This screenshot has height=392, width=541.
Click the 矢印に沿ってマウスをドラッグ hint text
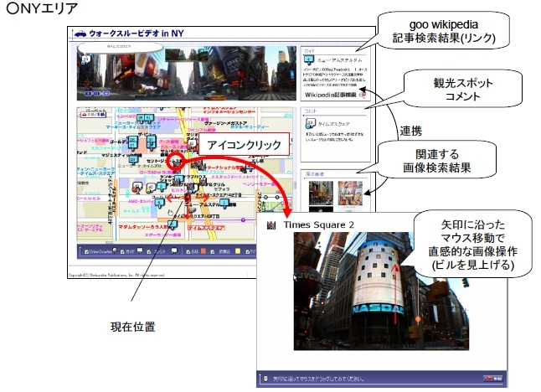(318, 379)
